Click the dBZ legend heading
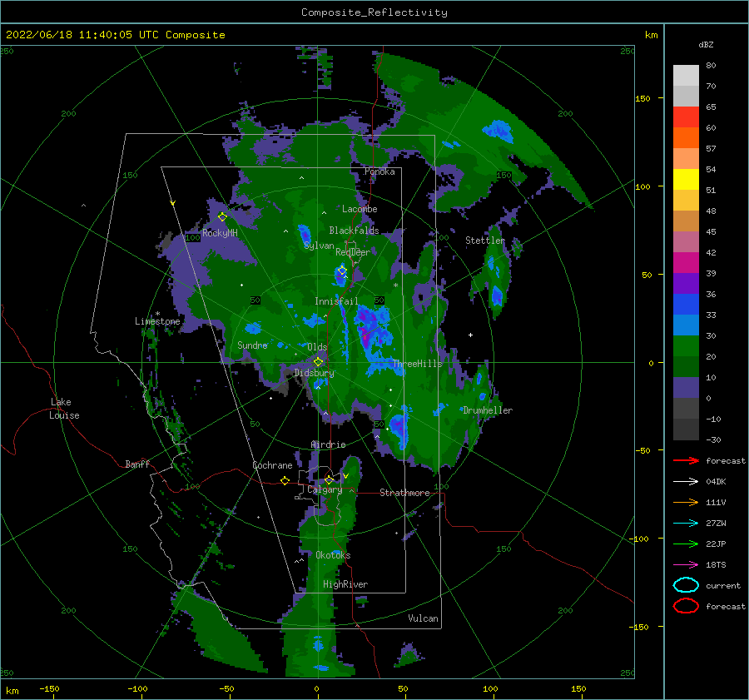 (706, 44)
